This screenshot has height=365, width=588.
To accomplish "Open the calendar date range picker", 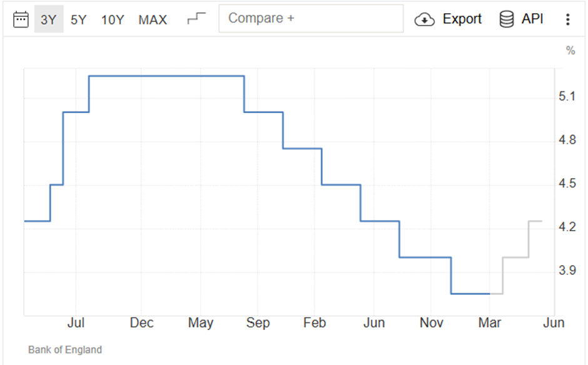I will coord(21,19).
